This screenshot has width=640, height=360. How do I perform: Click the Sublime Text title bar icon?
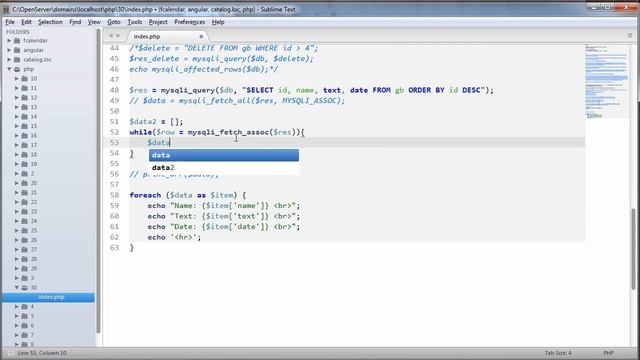point(6,9)
